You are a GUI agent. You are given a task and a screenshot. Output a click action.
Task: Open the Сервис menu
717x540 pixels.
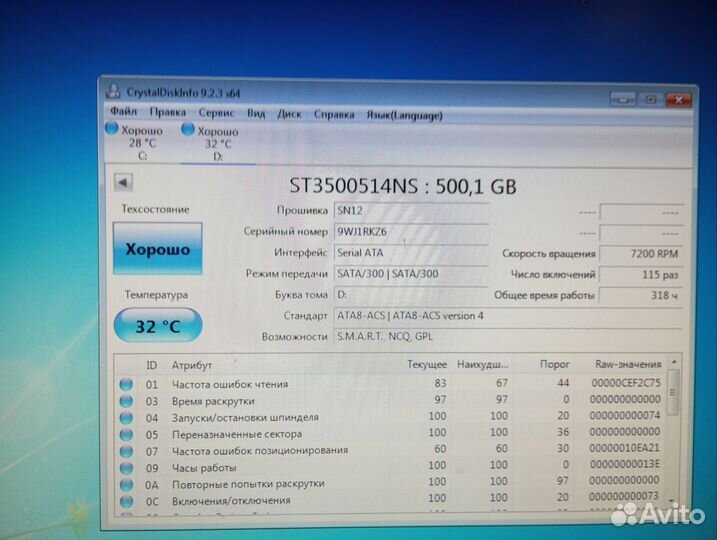coord(216,113)
